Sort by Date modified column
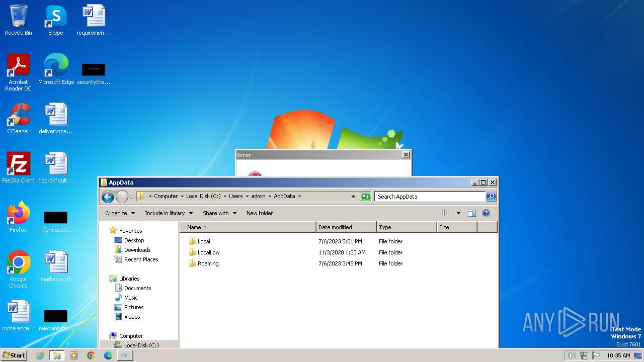This screenshot has width=644, height=362. [346, 227]
